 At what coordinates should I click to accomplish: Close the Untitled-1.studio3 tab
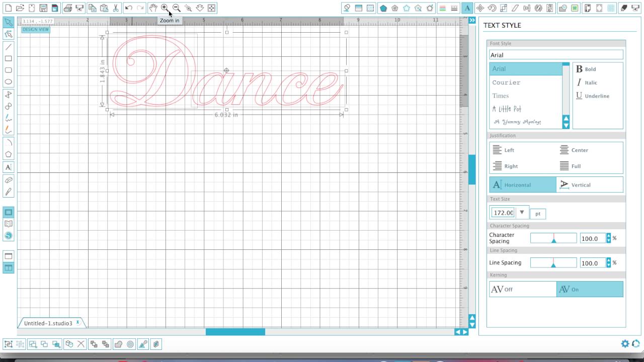[78, 322]
